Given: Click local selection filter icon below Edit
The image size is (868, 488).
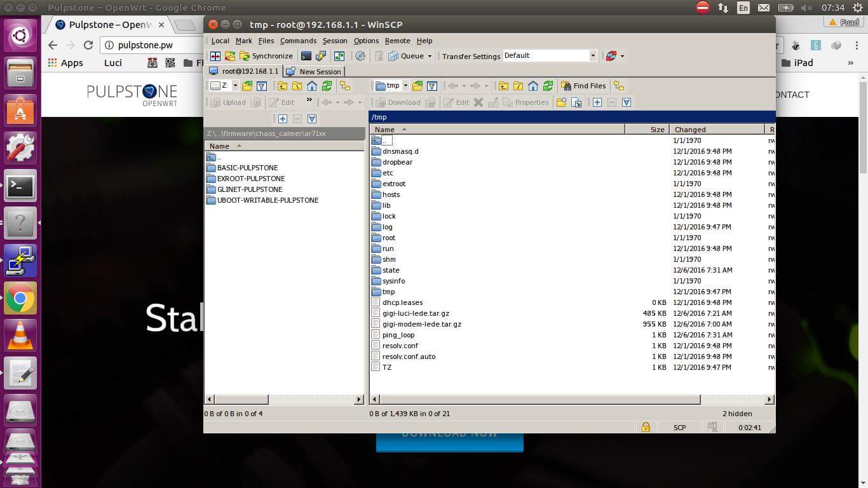Looking at the screenshot, I should coord(312,119).
